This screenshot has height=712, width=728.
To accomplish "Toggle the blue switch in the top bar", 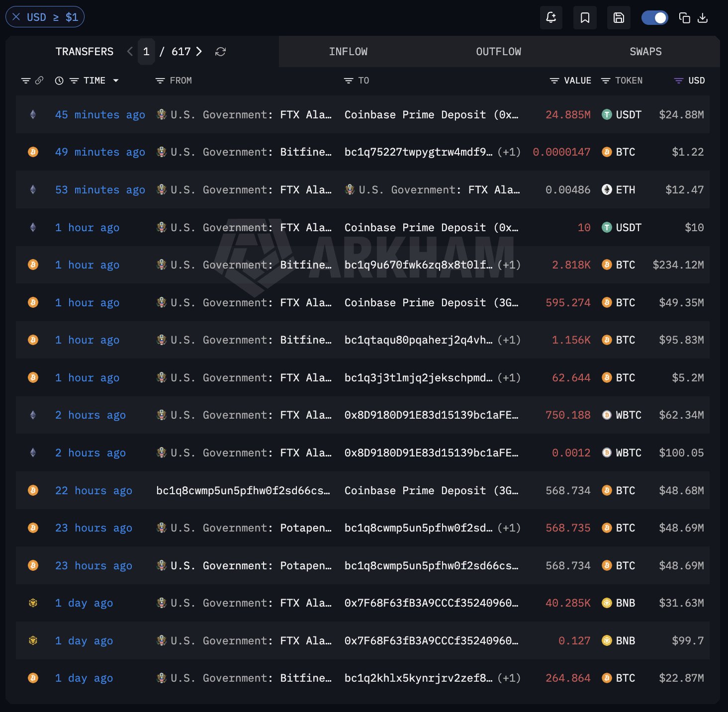I will coord(654,18).
